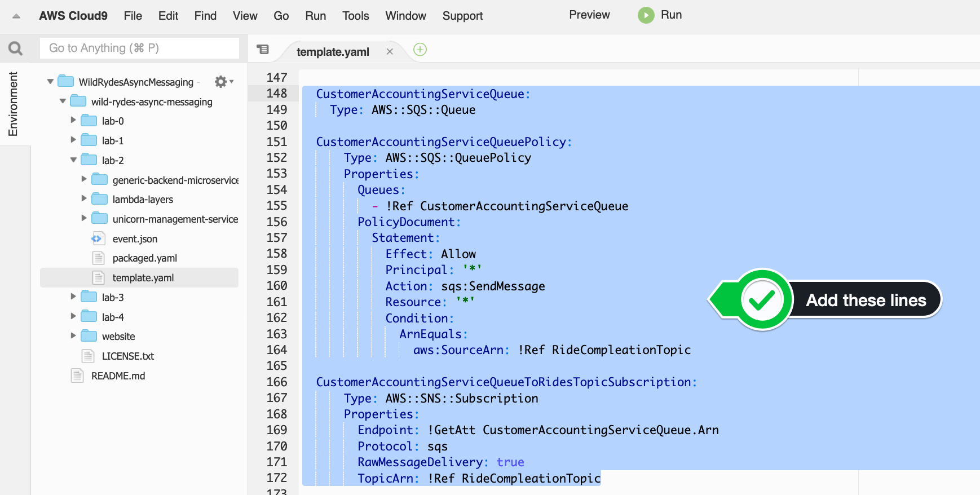
Task: Click the ArnEquals key on line 163
Action: (x=431, y=334)
